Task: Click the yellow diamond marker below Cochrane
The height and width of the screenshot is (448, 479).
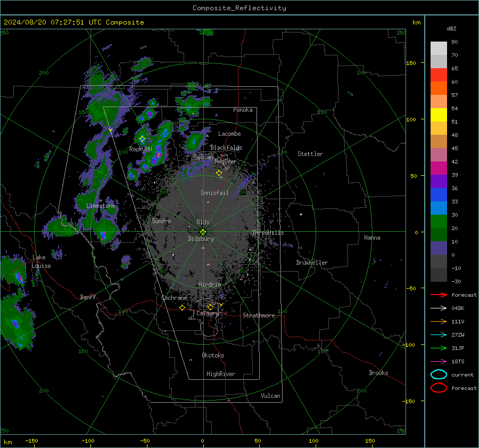Action: [x=183, y=308]
